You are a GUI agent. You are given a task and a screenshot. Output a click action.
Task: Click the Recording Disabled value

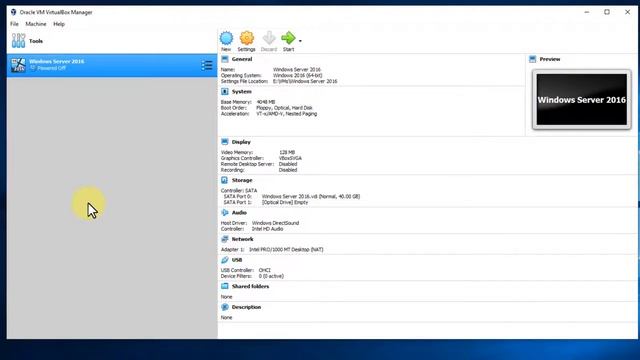pyautogui.click(x=288, y=170)
